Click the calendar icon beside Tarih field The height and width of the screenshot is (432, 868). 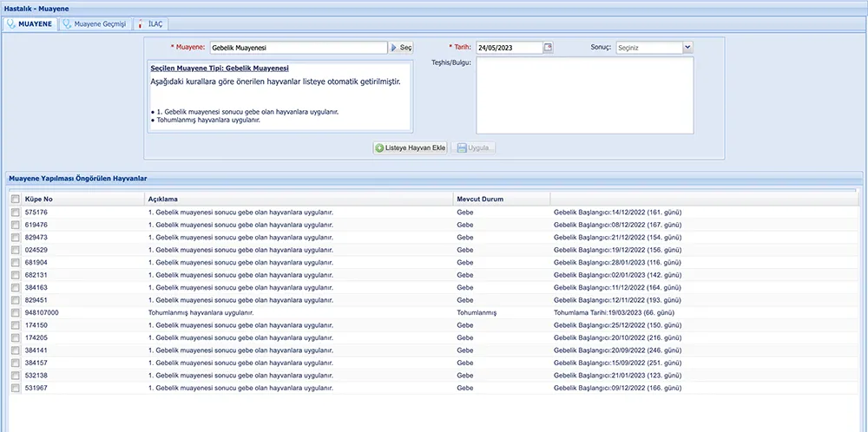pyautogui.click(x=548, y=48)
